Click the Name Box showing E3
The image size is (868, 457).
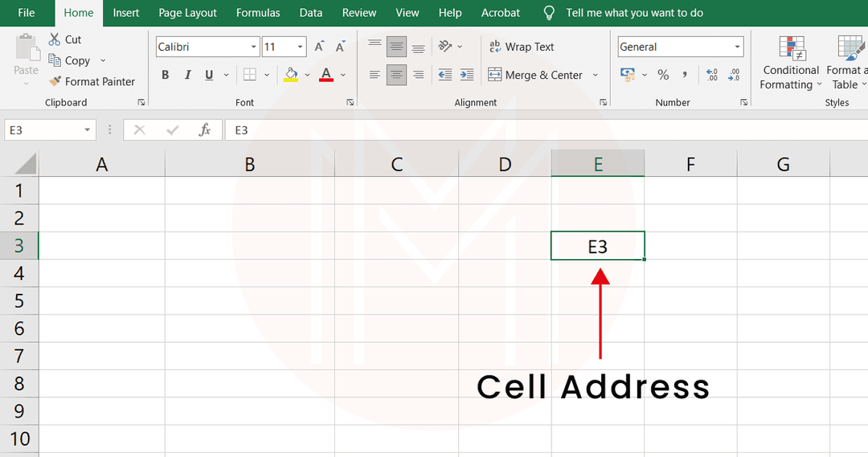44,130
